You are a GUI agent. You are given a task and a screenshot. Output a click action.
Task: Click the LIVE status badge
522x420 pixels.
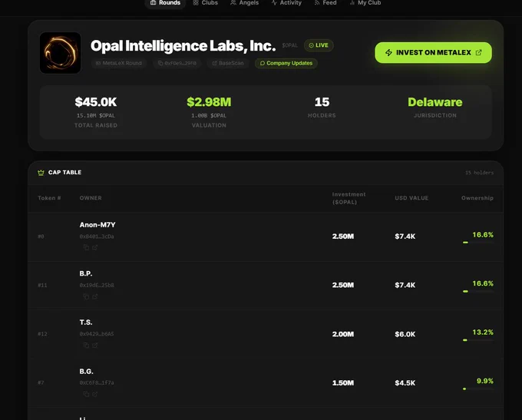click(319, 45)
